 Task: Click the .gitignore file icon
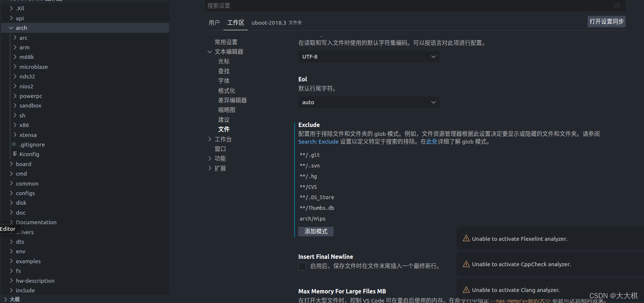point(14,144)
